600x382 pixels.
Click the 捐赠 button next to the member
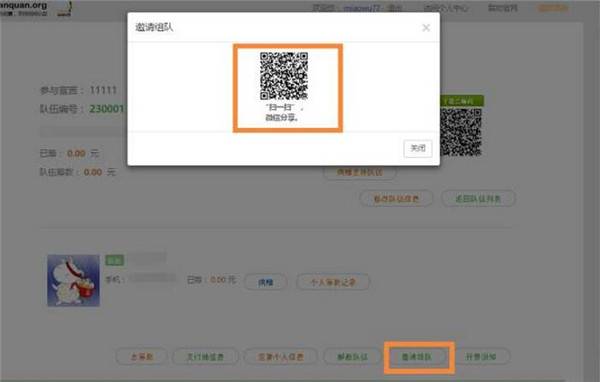pos(266,282)
